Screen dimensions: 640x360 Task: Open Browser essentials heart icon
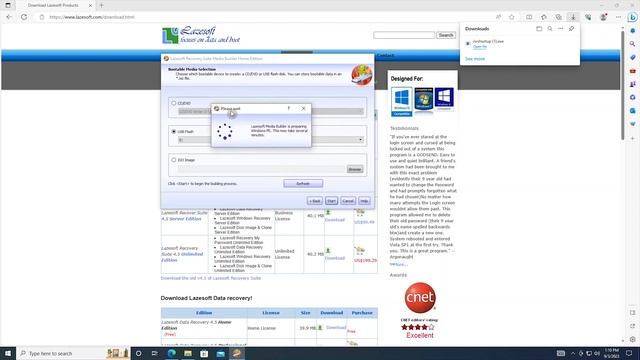click(588, 17)
